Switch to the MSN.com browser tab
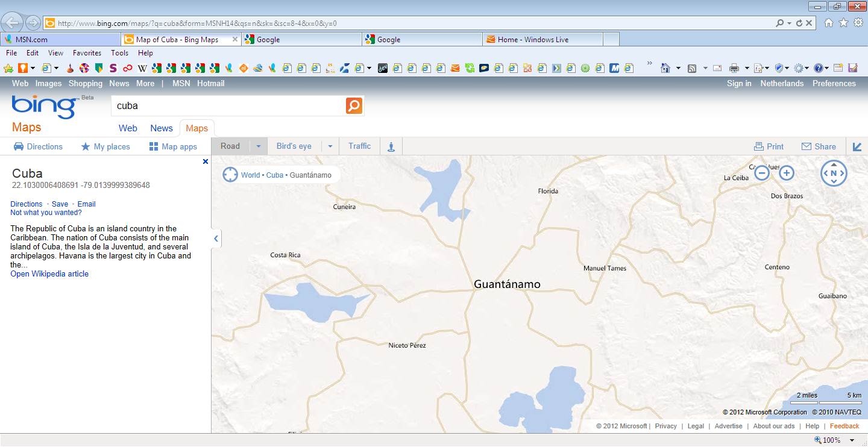The image size is (868, 447). (x=60, y=40)
